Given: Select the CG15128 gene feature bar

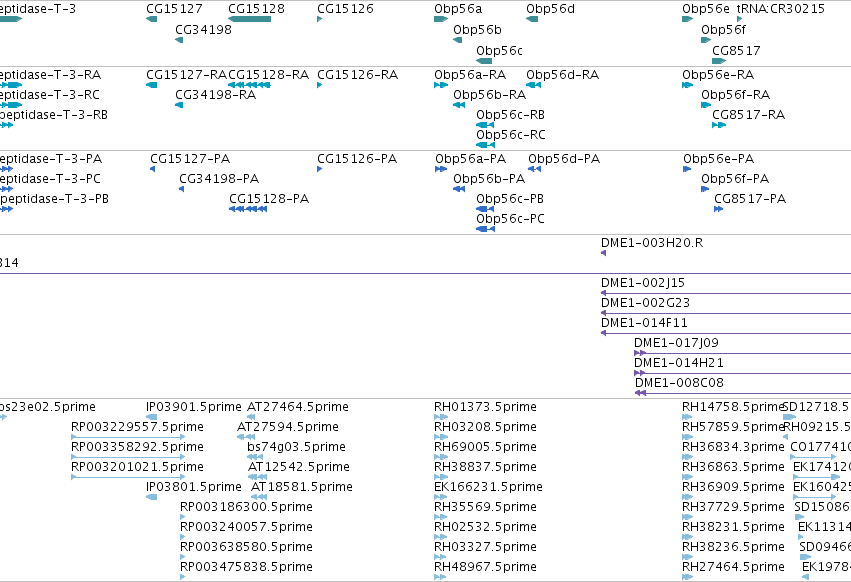Looking at the screenshot, I should [x=250, y=19].
